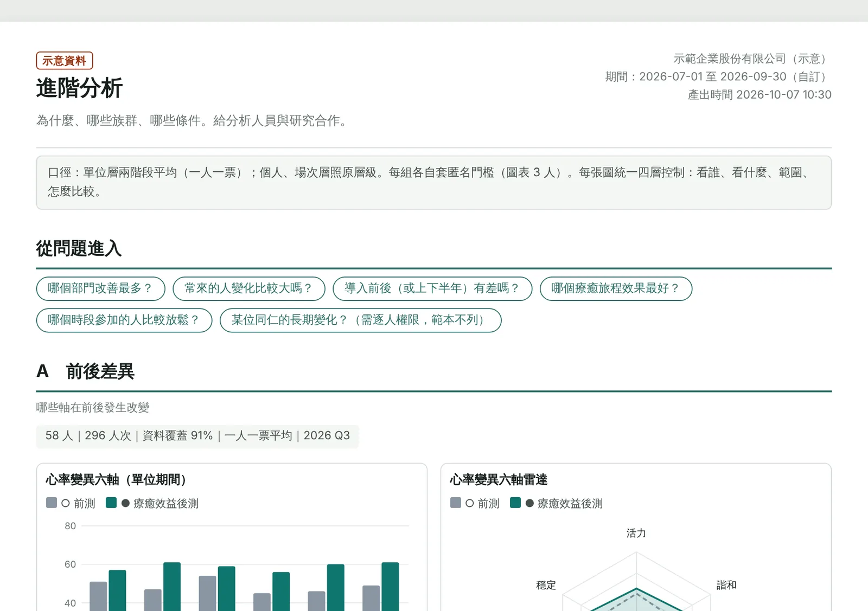Toggle 前測 legend in the bar chart
The image size is (868, 611).
[x=71, y=504]
